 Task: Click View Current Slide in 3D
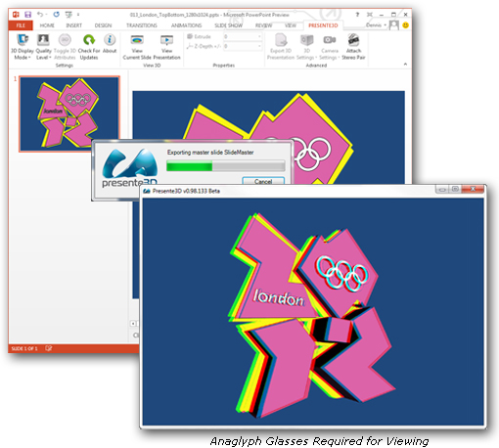[x=137, y=47]
